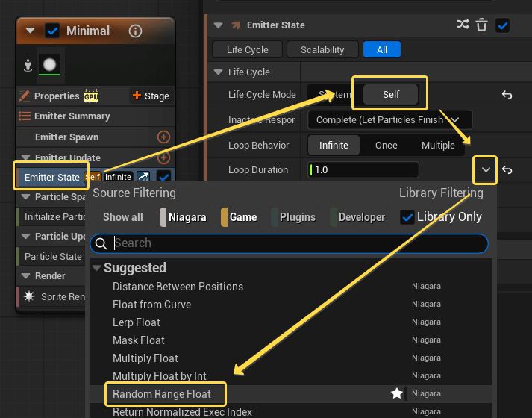Click the Properties pencil icon
The width and height of the screenshot is (532, 418).
25,96
